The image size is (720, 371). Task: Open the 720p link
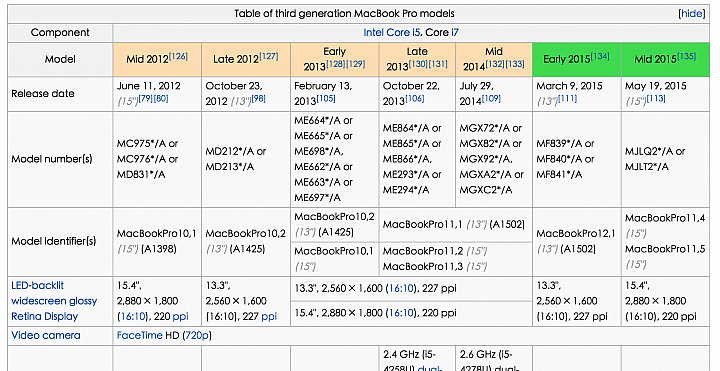pyautogui.click(x=197, y=335)
